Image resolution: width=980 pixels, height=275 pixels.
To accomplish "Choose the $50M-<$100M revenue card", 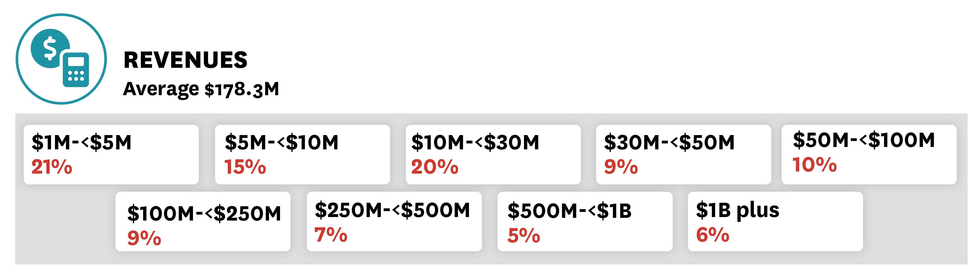I will pyautogui.click(x=869, y=154).
